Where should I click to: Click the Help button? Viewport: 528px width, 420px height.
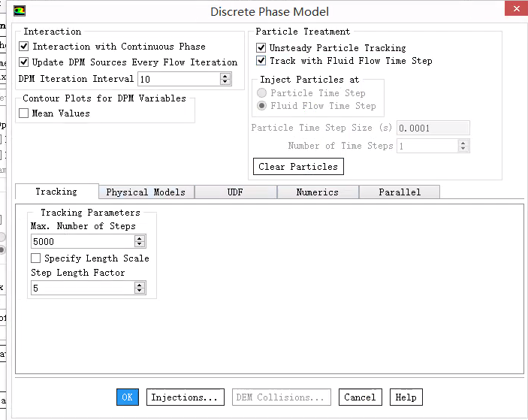click(x=406, y=397)
